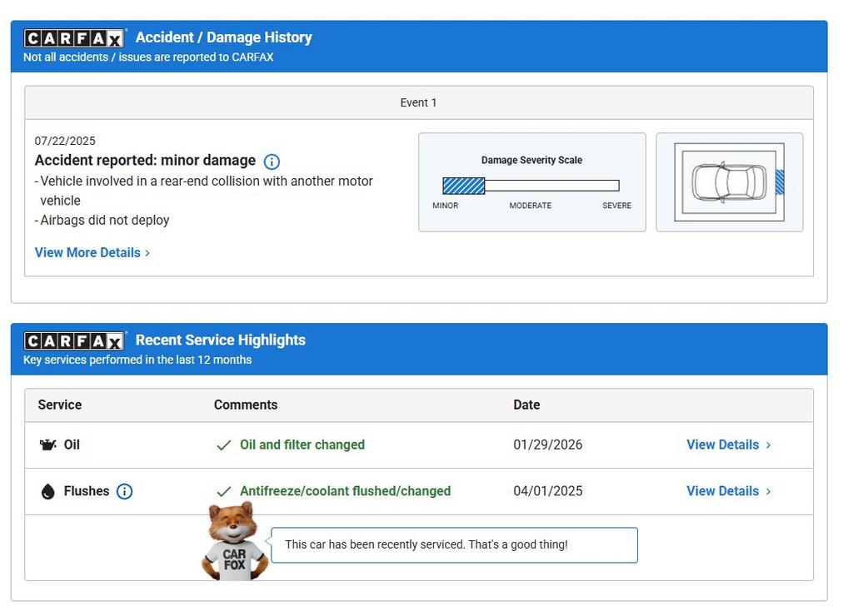
Task: Click the Flushes droplet icon
Action: pos(47,492)
